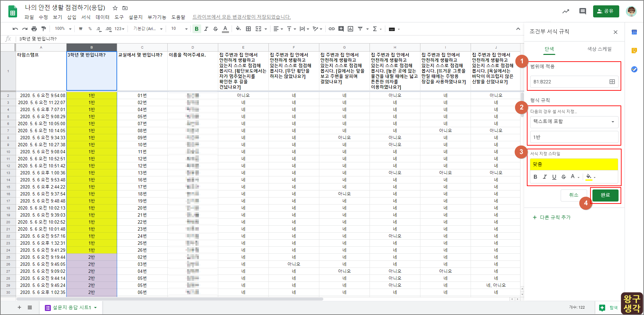Open the font size dropdown
Image resolution: width=644 pixels, height=315 pixels.
179,29
